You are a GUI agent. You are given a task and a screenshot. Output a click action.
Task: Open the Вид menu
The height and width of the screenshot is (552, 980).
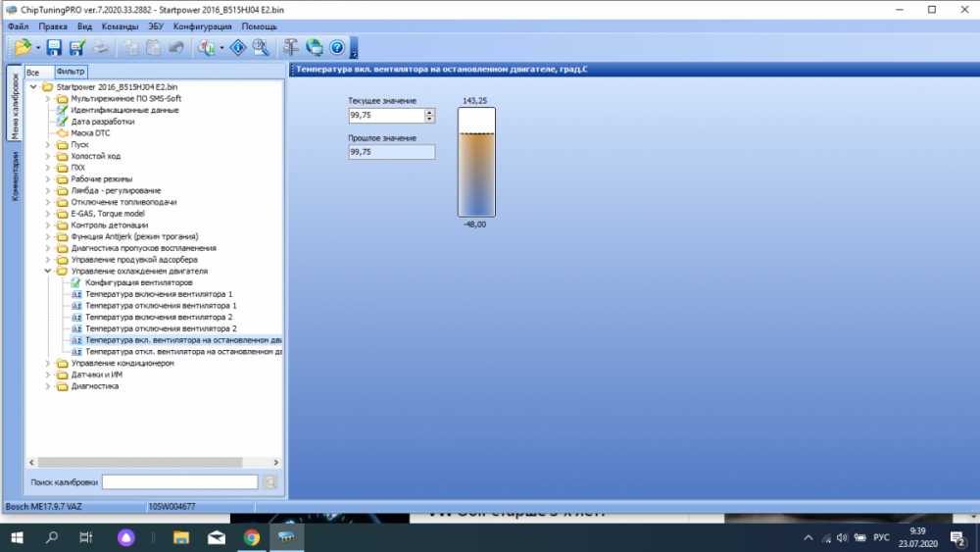84,26
